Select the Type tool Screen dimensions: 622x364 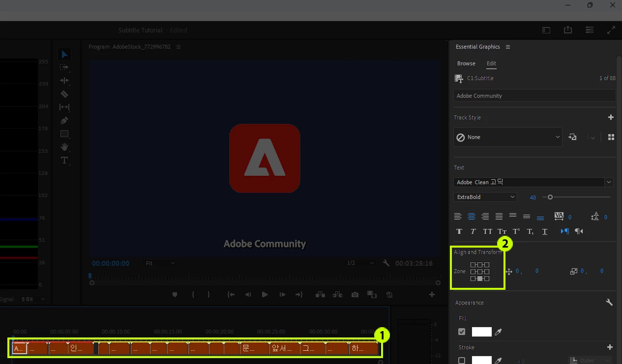(x=64, y=160)
